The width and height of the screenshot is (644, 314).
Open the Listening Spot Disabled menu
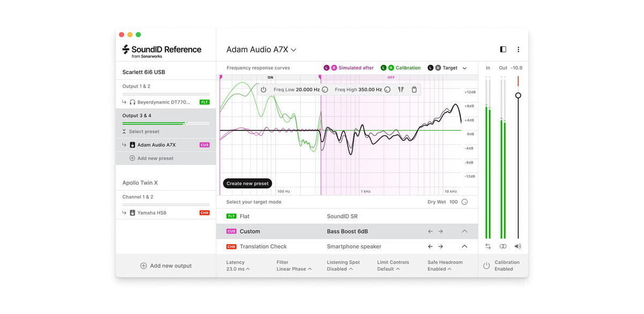pos(343,266)
